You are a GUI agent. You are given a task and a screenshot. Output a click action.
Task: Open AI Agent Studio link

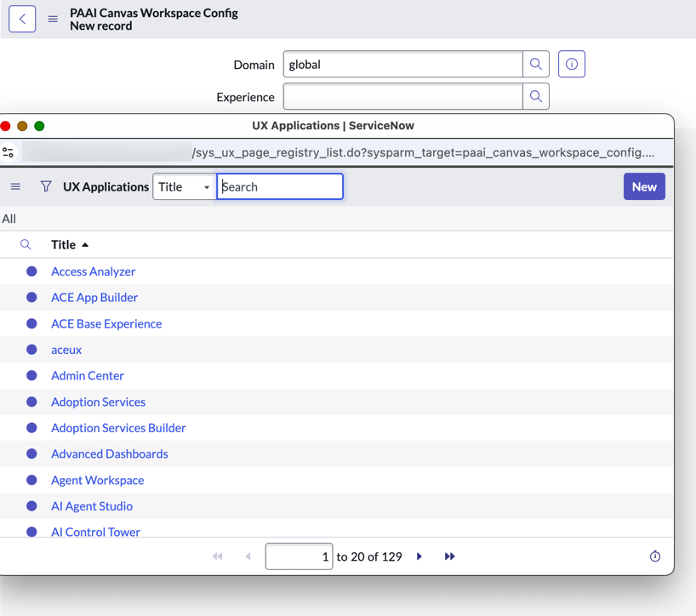tap(92, 506)
